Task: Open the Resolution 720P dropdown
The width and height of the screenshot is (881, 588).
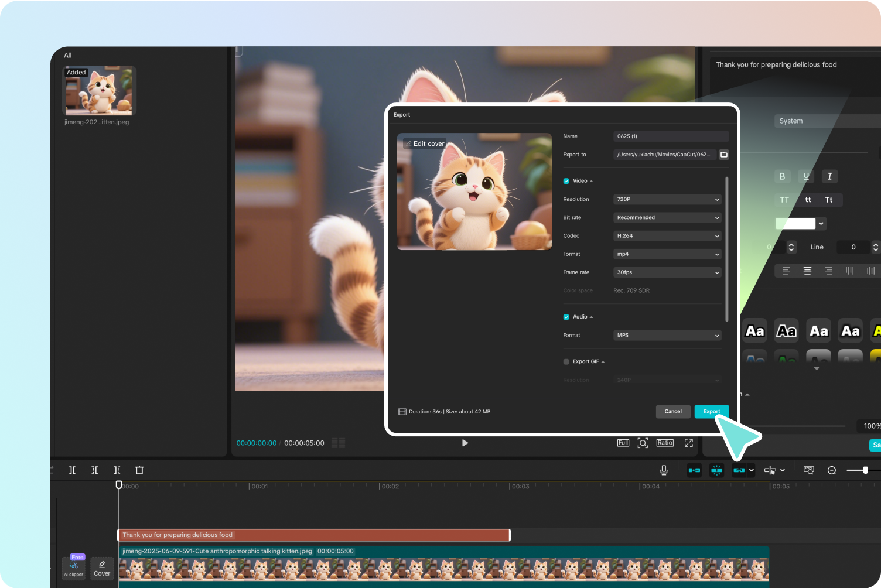Action: coord(667,200)
